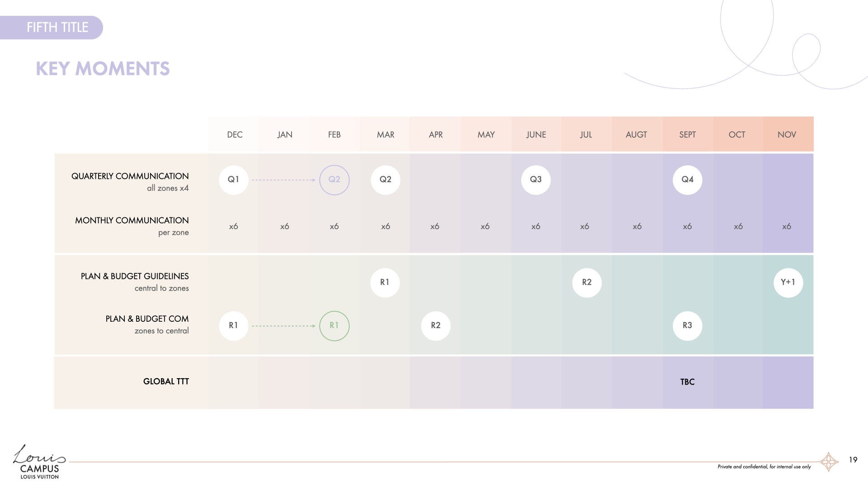Click the Q1 quarterly communication circle
The width and height of the screenshot is (868, 488).
[x=233, y=180]
